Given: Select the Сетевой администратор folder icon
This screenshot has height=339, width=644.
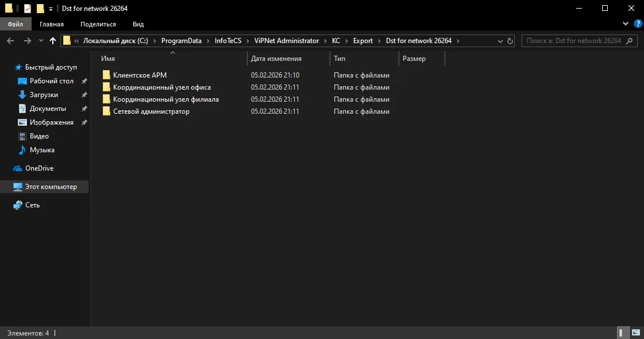Looking at the screenshot, I should tap(106, 111).
